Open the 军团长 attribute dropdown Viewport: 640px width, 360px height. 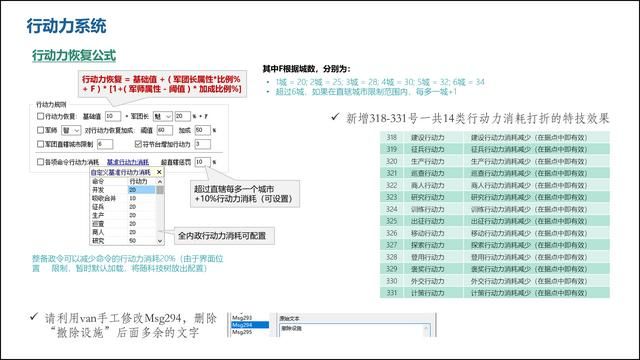pos(163,116)
